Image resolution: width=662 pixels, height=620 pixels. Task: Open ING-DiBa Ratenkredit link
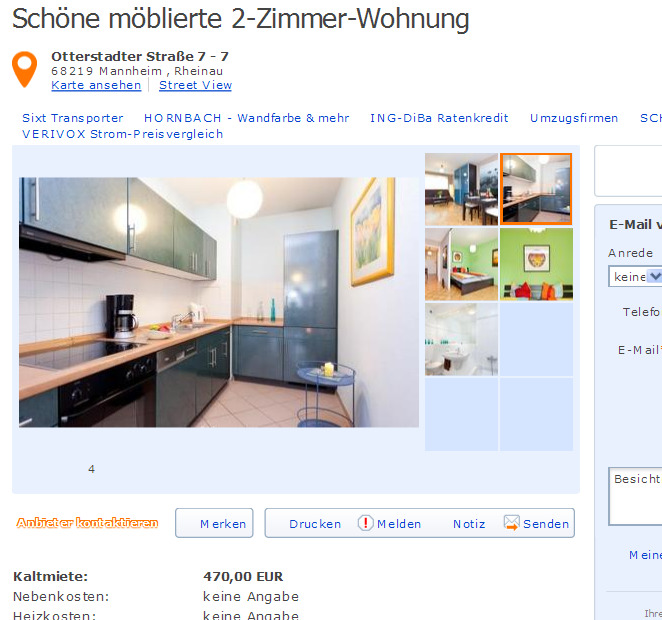pyautogui.click(x=439, y=118)
